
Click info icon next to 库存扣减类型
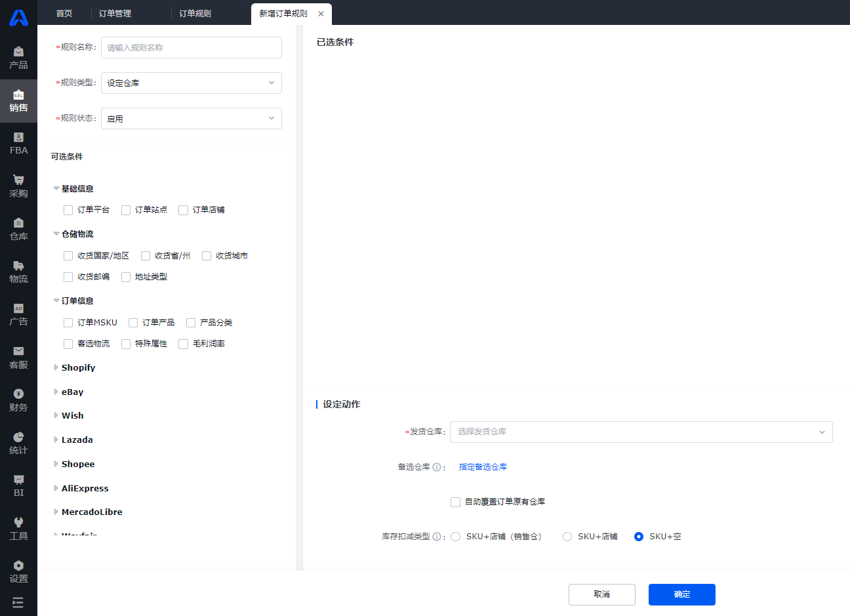tap(437, 537)
